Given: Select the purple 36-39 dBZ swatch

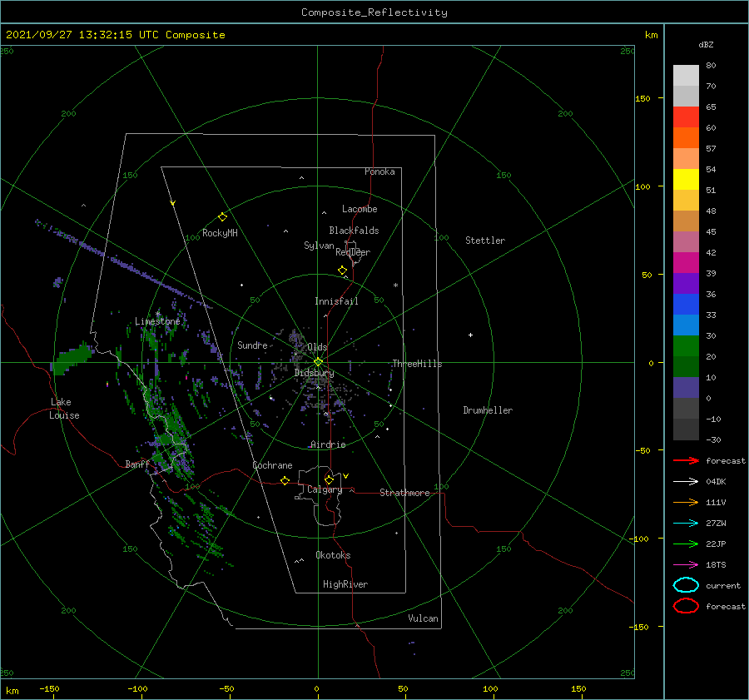Looking at the screenshot, I should [686, 284].
